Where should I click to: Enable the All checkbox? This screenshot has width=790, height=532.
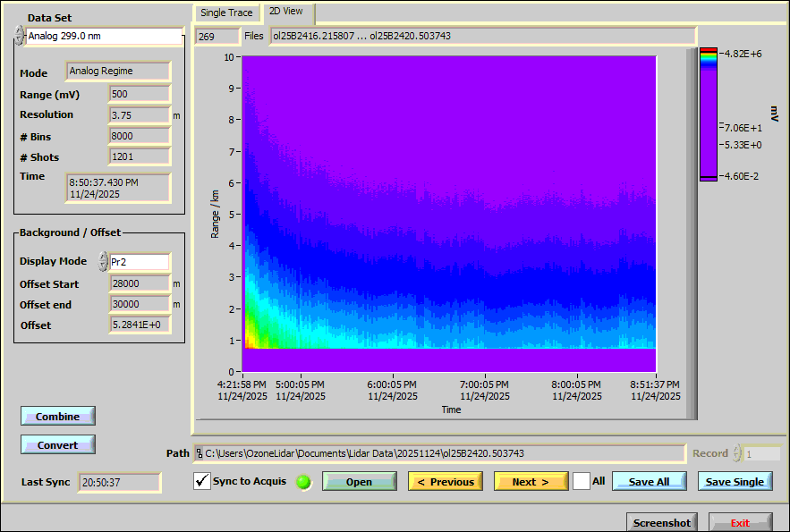point(582,481)
